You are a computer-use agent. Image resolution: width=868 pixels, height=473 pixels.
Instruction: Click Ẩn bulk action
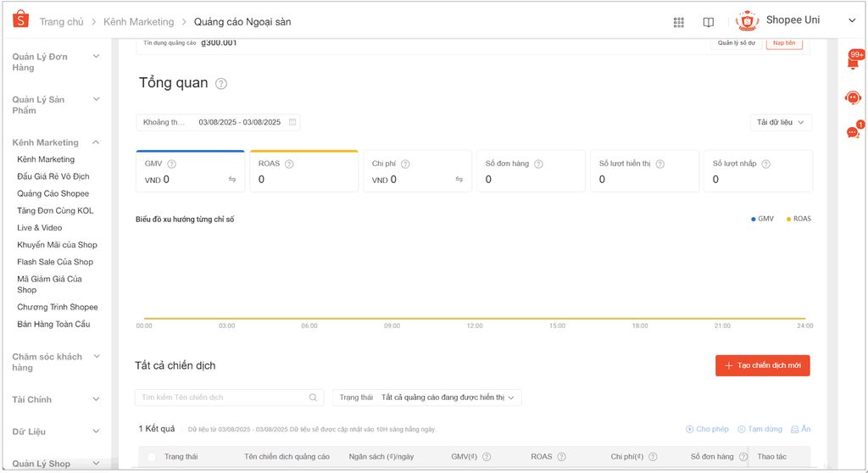coord(800,429)
